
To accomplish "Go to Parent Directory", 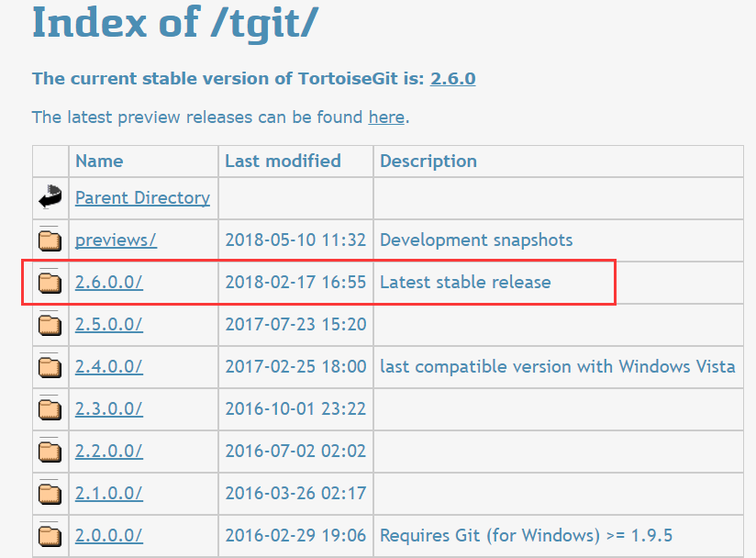I will (142, 197).
